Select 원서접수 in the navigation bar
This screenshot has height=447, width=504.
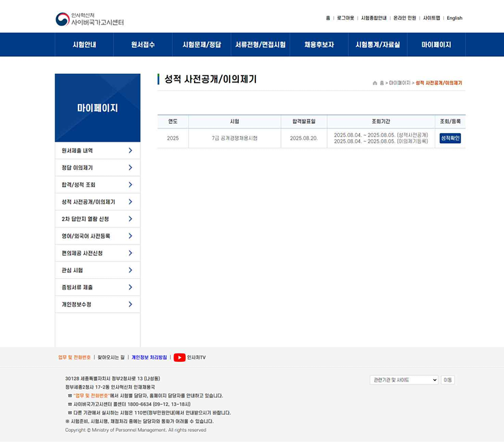pyautogui.click(x=142, y=45)
